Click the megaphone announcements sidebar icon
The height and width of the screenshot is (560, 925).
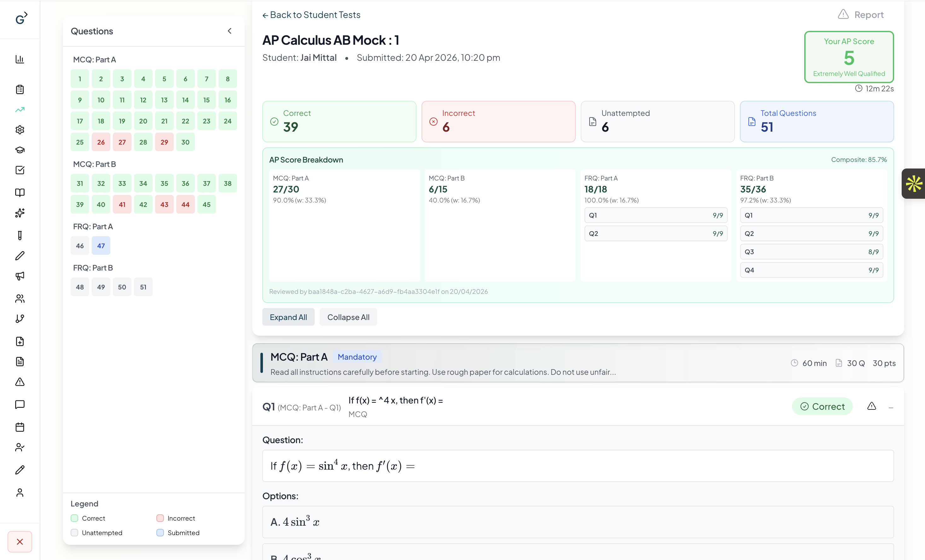(x=20, y=276)
